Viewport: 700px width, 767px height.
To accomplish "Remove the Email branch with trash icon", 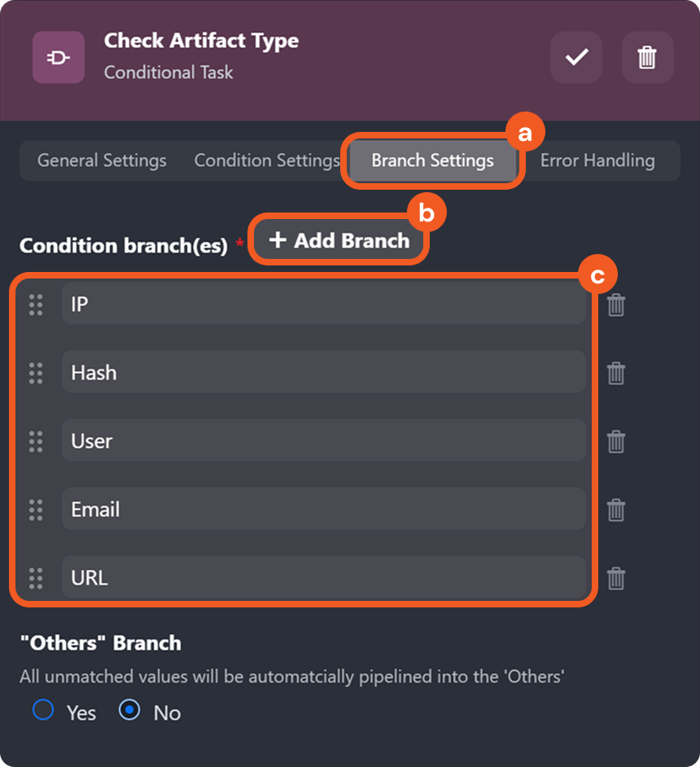I will point(616,511).
